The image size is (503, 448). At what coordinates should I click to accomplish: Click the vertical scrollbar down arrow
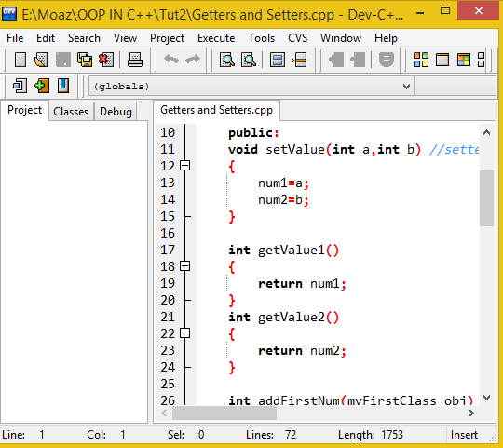coord(486,398)
